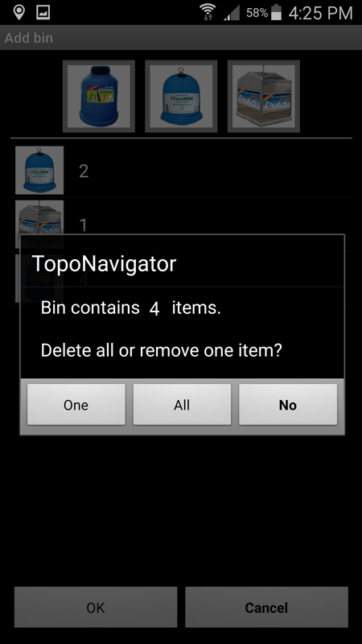Select the blue recycling bin with colorful label

(x=99, y=96)
